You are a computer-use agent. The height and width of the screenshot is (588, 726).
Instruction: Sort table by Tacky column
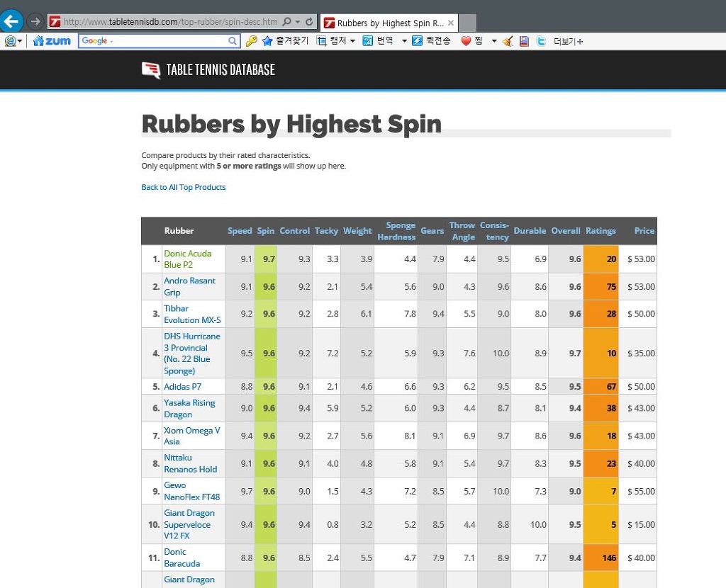(326, 231)
